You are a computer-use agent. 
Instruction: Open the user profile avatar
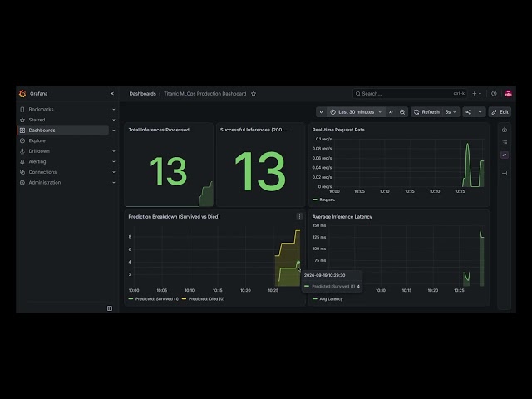tap(508, 94)
